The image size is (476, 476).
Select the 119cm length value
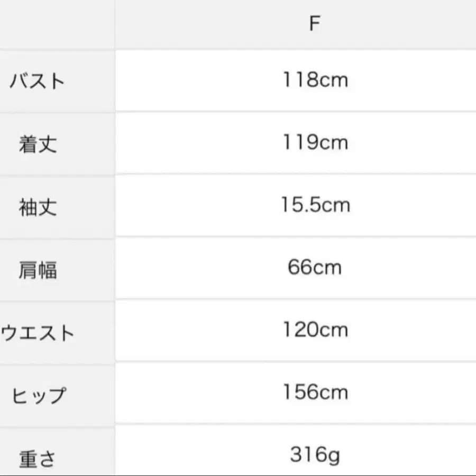(x=315, y=142)
